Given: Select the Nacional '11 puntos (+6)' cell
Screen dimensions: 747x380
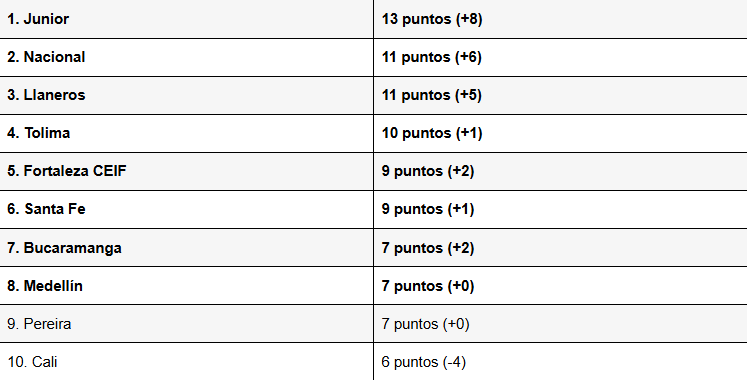Looking at the screenshot, I should click(560, 57).
